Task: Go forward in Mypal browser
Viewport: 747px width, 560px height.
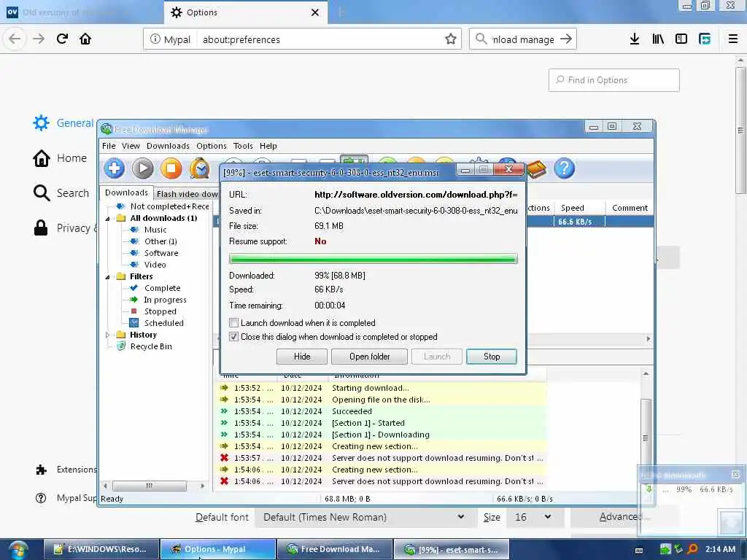Action: (39, 39)
